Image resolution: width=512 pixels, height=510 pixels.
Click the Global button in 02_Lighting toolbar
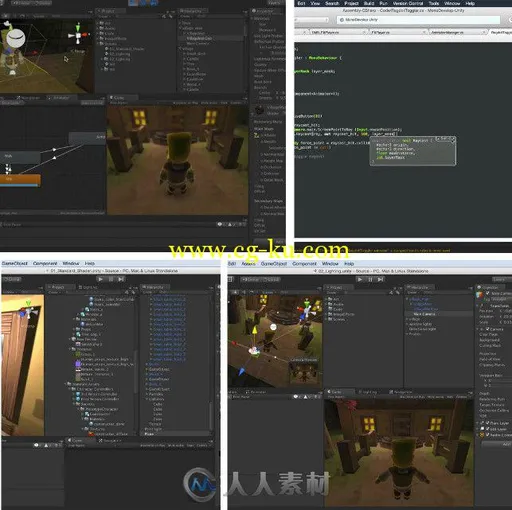coord(272,279)
